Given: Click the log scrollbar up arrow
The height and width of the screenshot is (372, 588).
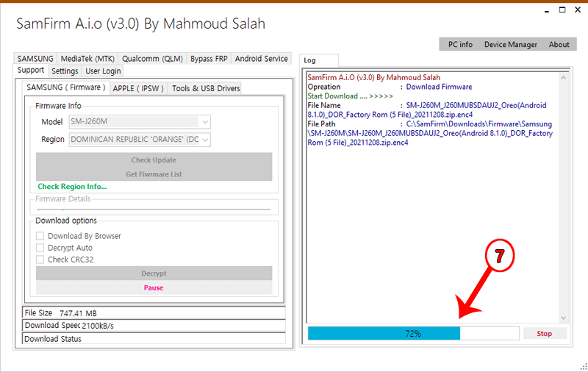Looking at the screenshot, I should point(563,78).
